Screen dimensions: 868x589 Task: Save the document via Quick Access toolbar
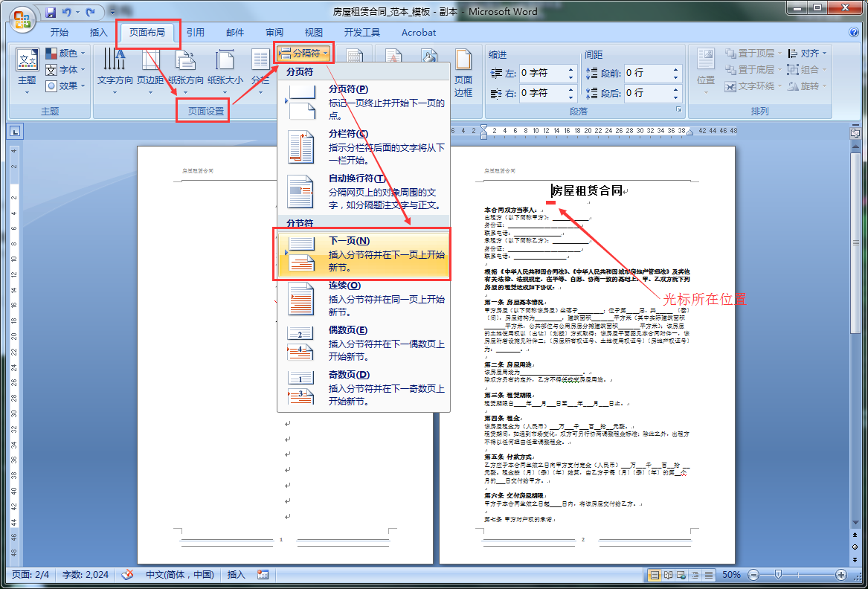(51, 11)
